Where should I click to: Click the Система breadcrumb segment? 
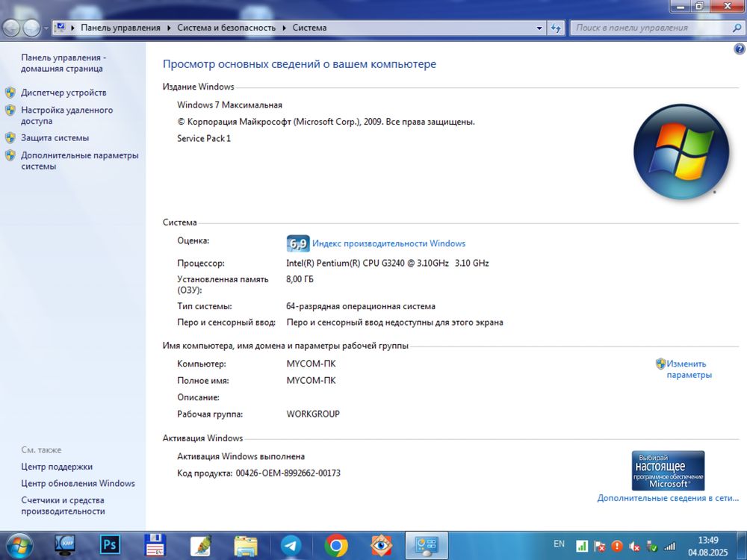[310, 28]
